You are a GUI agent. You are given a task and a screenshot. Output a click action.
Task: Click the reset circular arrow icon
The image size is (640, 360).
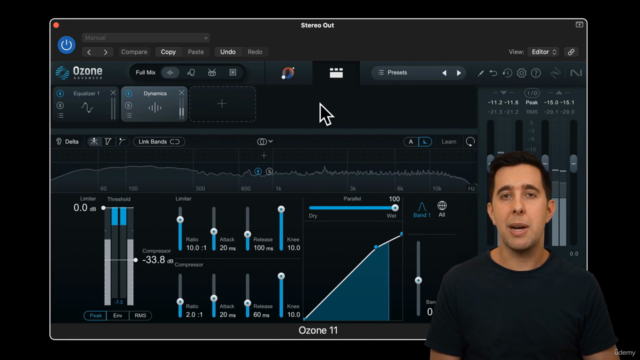tap(470, 142)
